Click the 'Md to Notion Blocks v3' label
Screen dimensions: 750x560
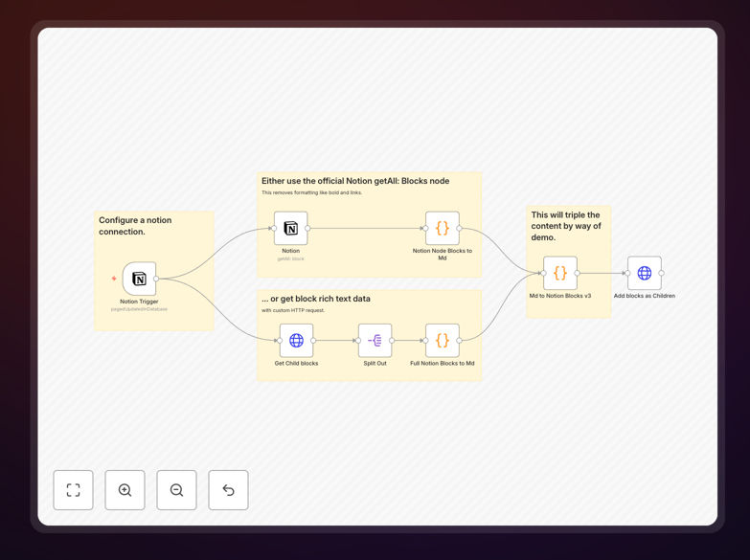(x=560, y=296)
